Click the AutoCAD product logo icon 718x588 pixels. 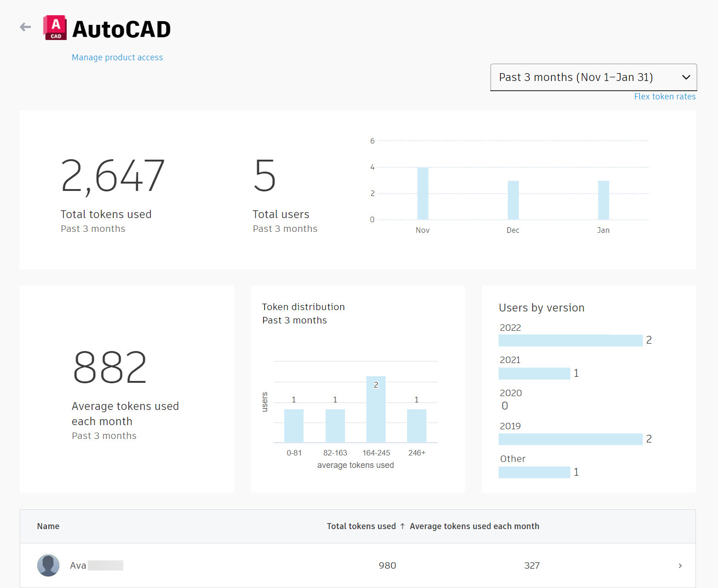tap(55, 28)
